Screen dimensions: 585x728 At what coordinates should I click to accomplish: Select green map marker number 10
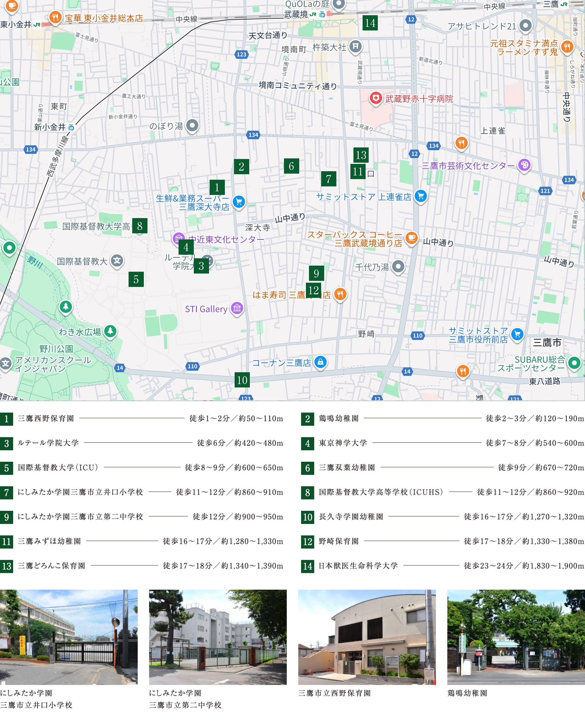pos(242,380)
